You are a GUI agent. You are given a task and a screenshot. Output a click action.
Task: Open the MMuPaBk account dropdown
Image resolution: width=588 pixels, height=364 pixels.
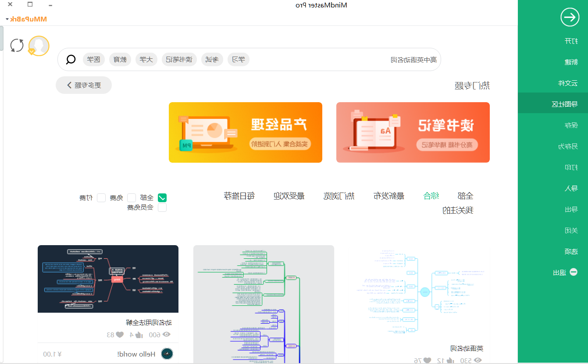point(26,19)
